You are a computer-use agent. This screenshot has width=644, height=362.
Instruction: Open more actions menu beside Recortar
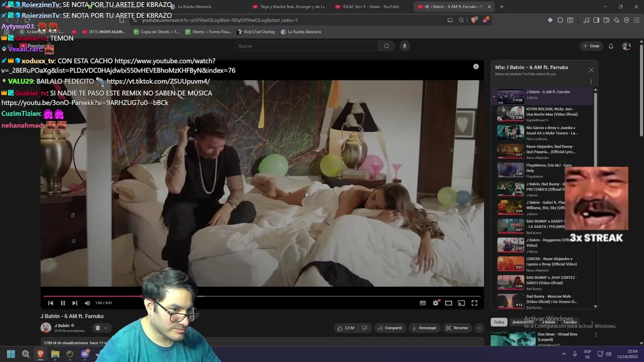pos(479,328)
